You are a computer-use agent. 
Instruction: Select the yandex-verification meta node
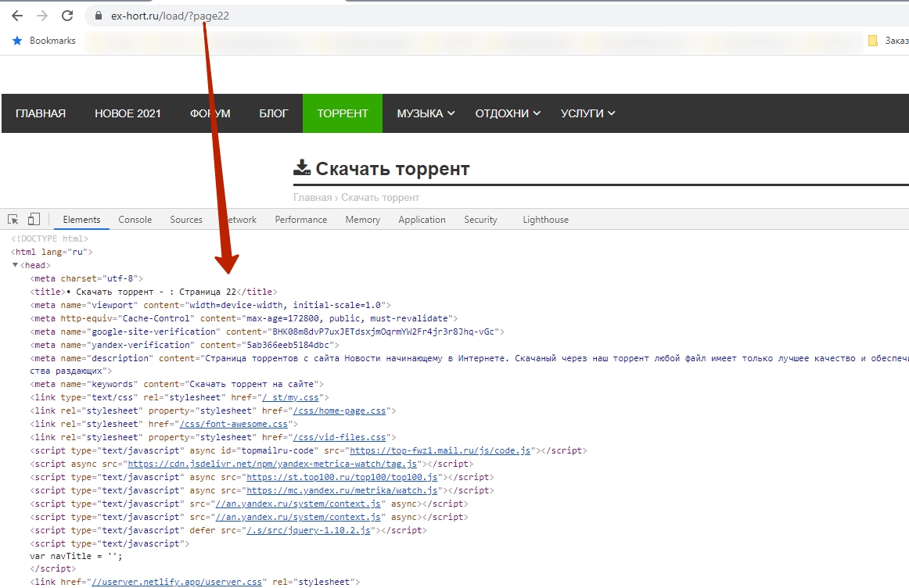click(x=185, y=346)
